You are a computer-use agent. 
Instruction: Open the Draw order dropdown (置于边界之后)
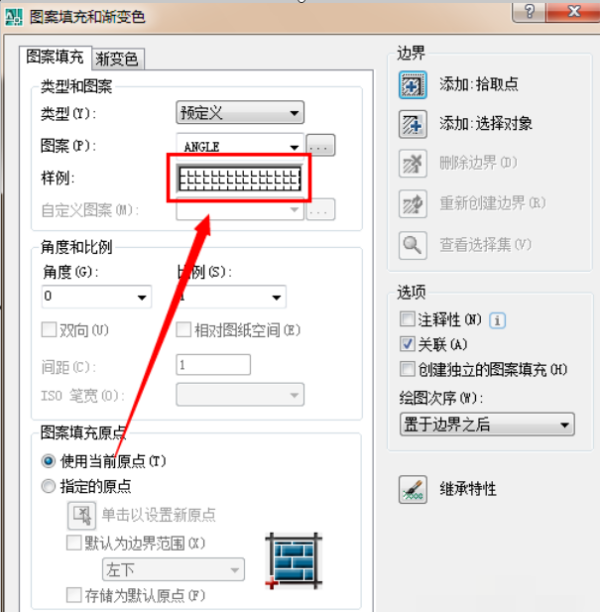(487, 424)
